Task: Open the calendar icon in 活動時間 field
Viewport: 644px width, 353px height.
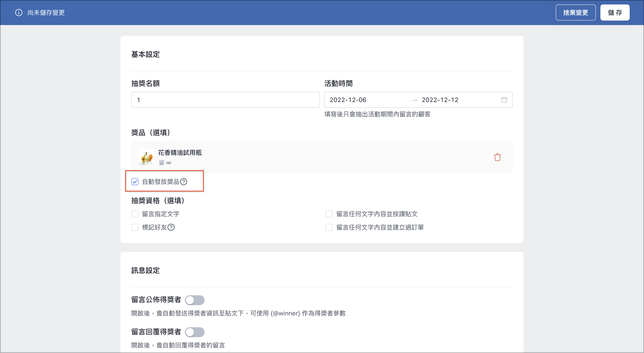Action: pyautogui.click(x=504, y=100)
